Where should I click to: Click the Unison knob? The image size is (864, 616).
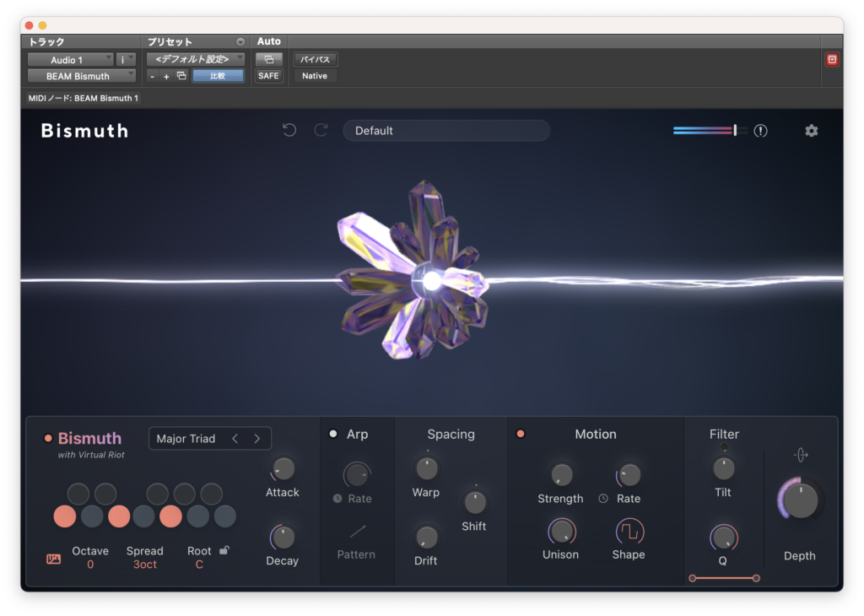click(x=561, y=532)
